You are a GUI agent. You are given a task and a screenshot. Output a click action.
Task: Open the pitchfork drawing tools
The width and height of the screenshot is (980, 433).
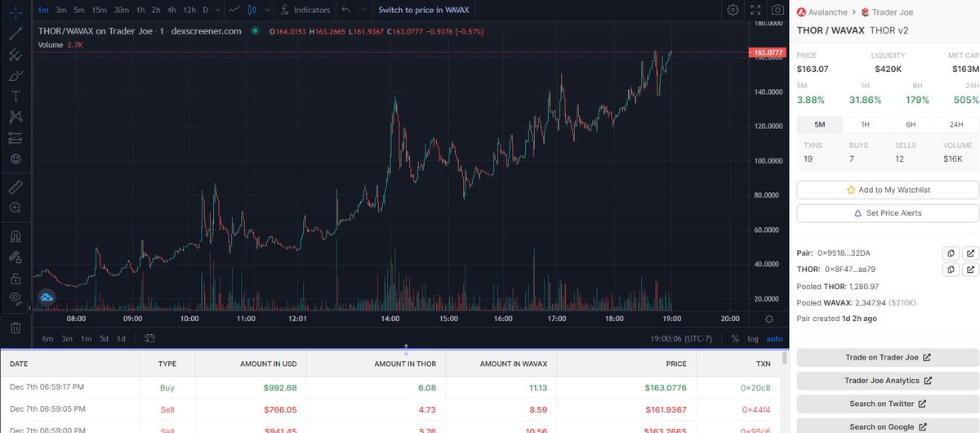click(16, 55)
